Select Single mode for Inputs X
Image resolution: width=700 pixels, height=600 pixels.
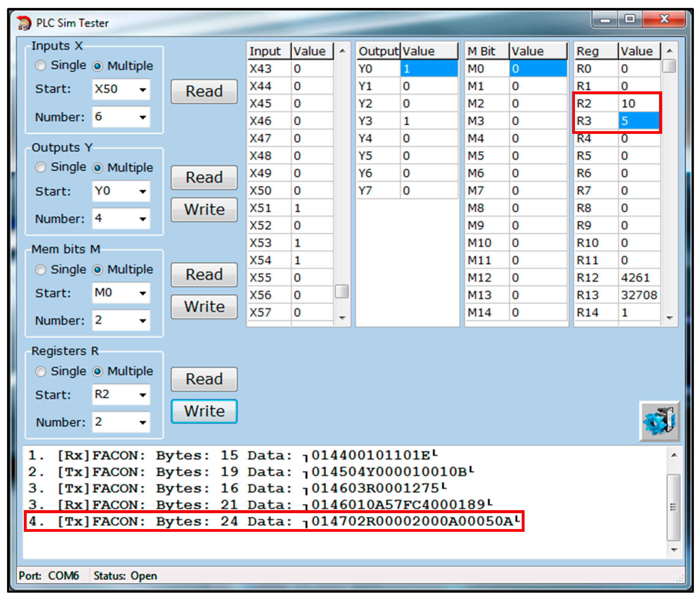click(x=41, y=65)
